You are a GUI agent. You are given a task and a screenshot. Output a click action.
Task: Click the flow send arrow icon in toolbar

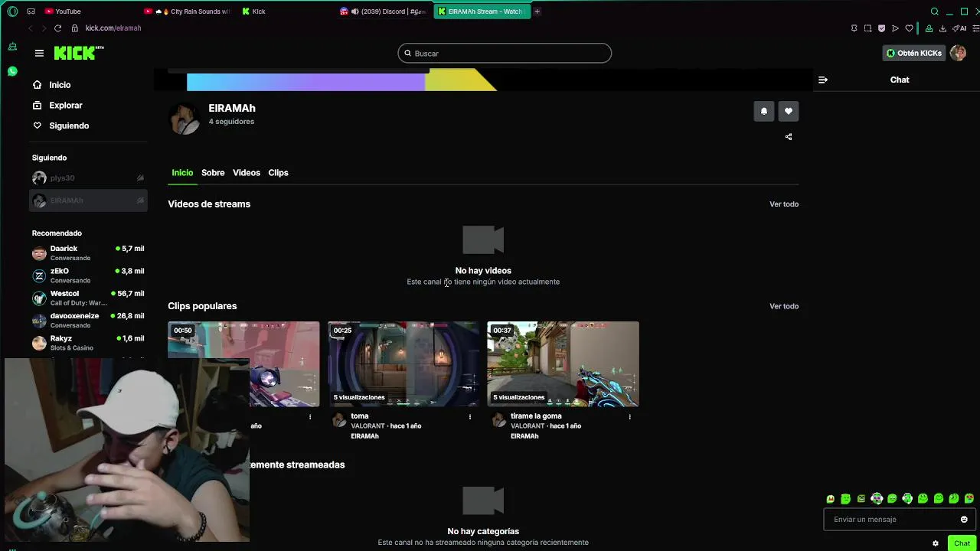click(x=895, y=28)
